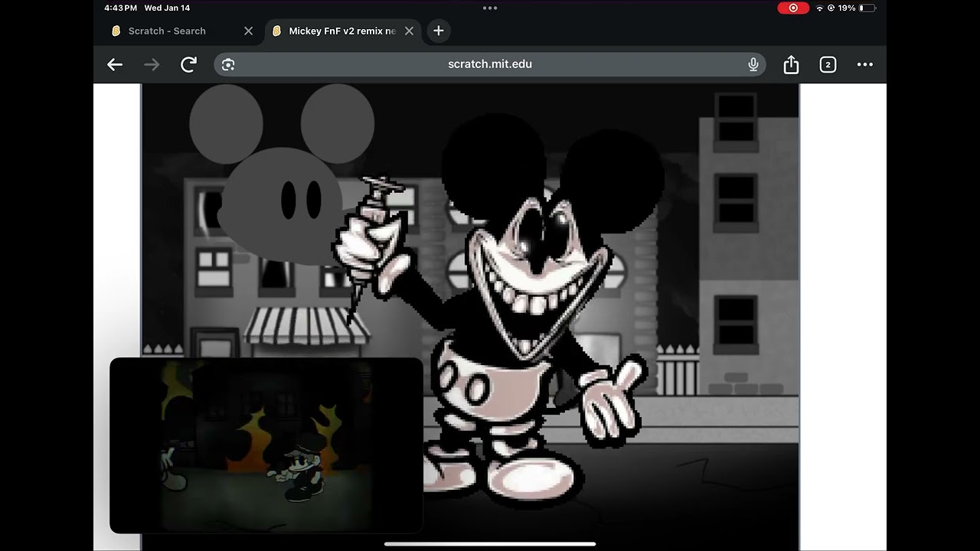Open the browser more options menu
Screen dimensions: 980x551
[x=865, y=65]
